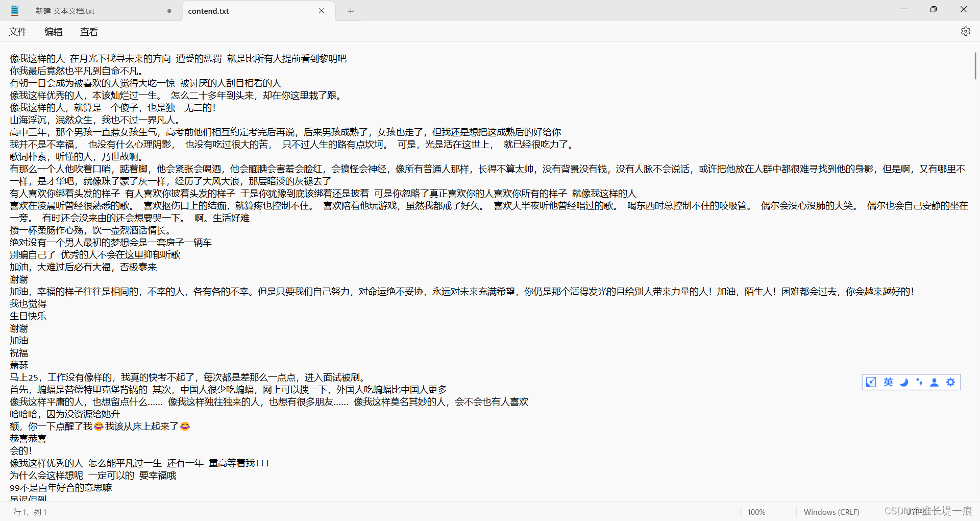980x521 pixels.
Task: Open the 编辑 menu
Action: (x=53, y=32)
